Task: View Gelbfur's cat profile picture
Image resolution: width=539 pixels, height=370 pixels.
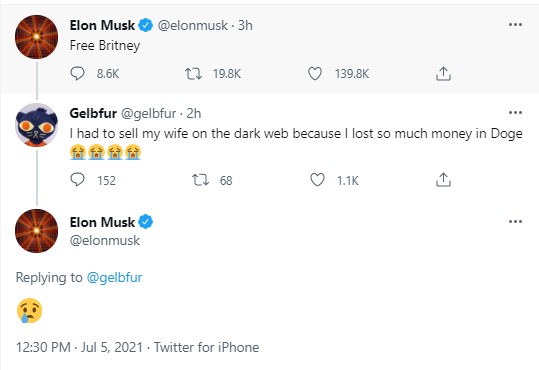Action: 37,124
